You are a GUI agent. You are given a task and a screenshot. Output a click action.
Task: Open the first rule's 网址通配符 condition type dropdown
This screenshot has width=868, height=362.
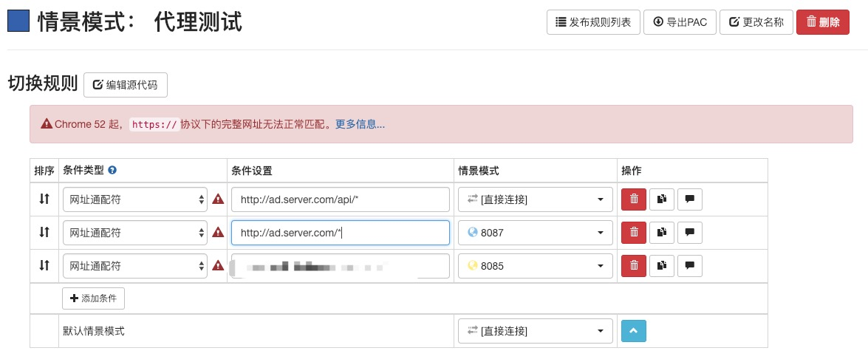pos(135,199)
